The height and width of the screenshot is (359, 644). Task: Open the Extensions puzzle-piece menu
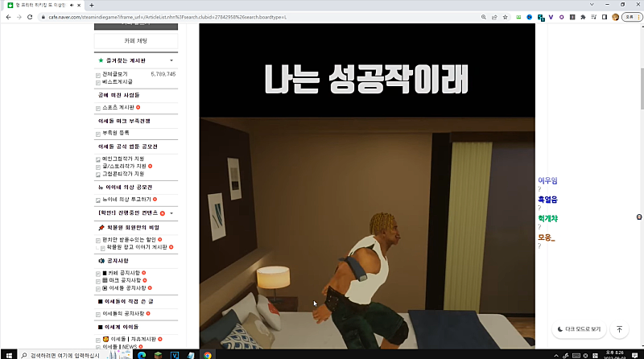(x=583, y=17)
